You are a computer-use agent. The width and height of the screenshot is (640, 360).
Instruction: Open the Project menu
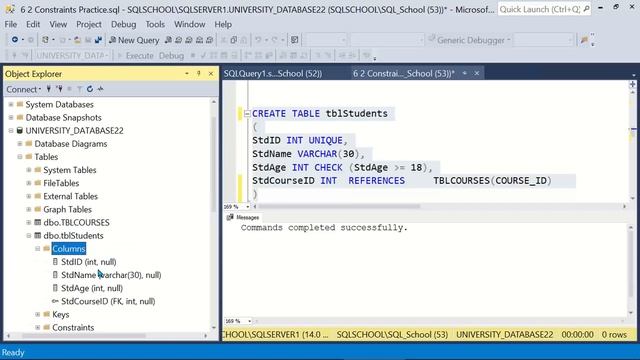click(89, 24)
